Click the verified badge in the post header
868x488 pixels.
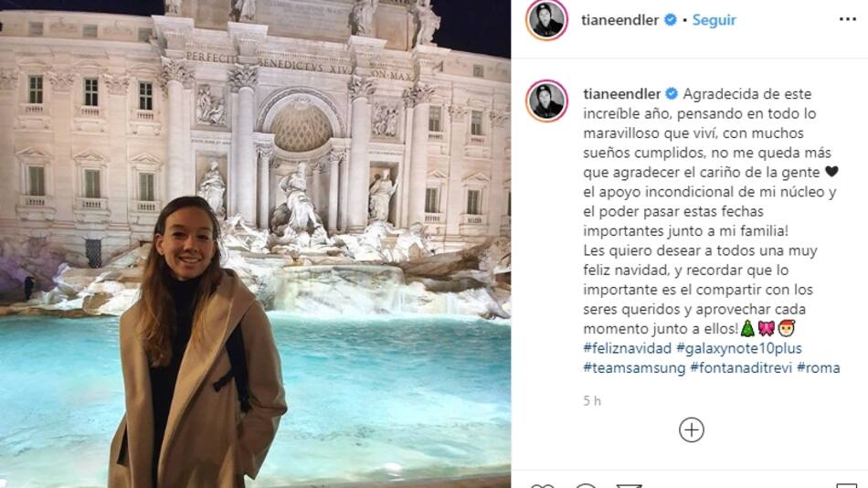(x=670, y=20)
